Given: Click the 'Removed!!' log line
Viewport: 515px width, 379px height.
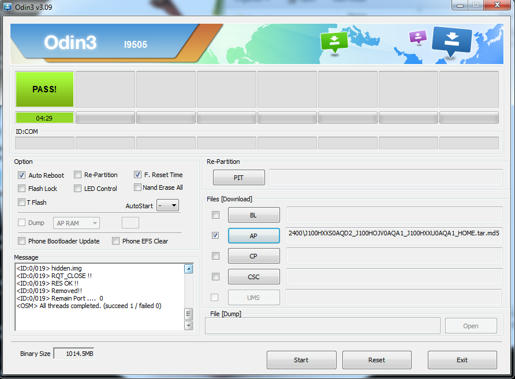Looking at the screenshot, I should tap(50, 291).
